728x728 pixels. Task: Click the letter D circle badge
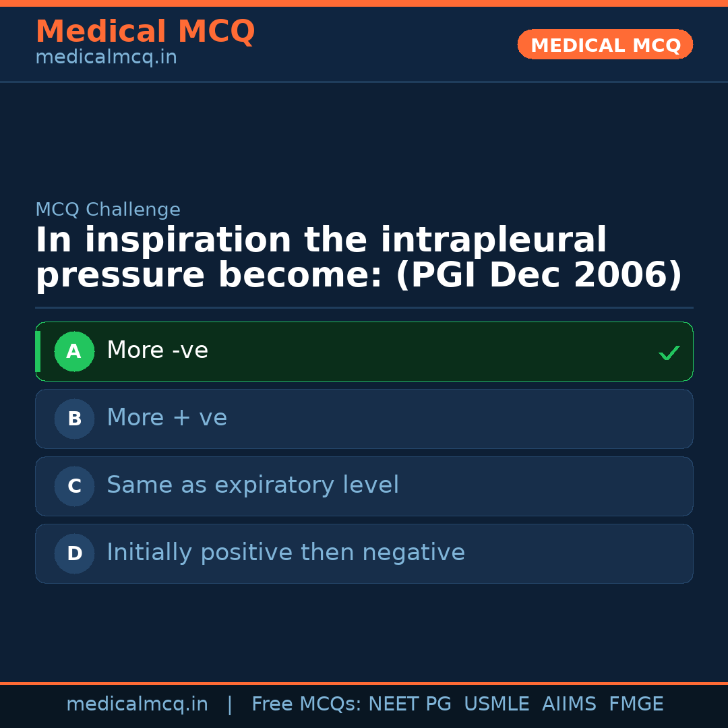click(74, 553)
